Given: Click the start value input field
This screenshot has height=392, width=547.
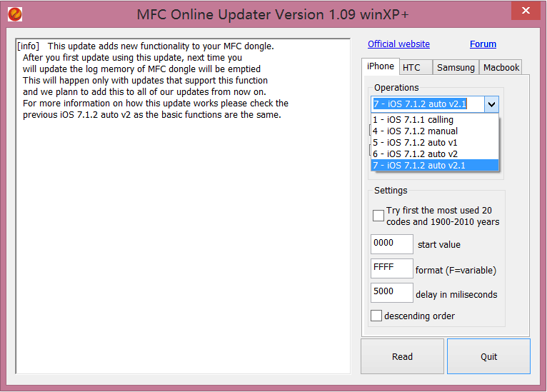Looking at the screenshot, I should [x=391, y=244].
